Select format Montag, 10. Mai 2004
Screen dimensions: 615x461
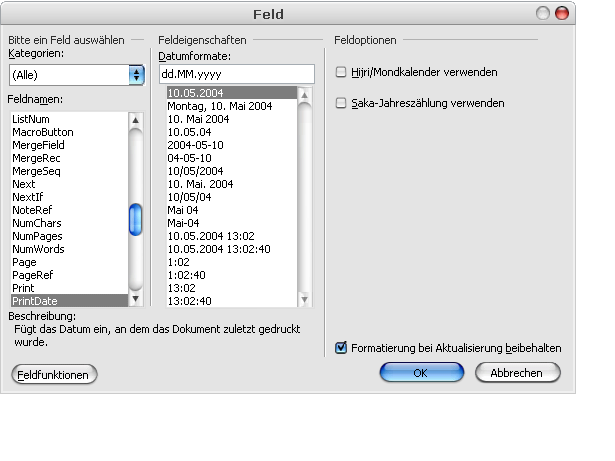pos(232,106)
